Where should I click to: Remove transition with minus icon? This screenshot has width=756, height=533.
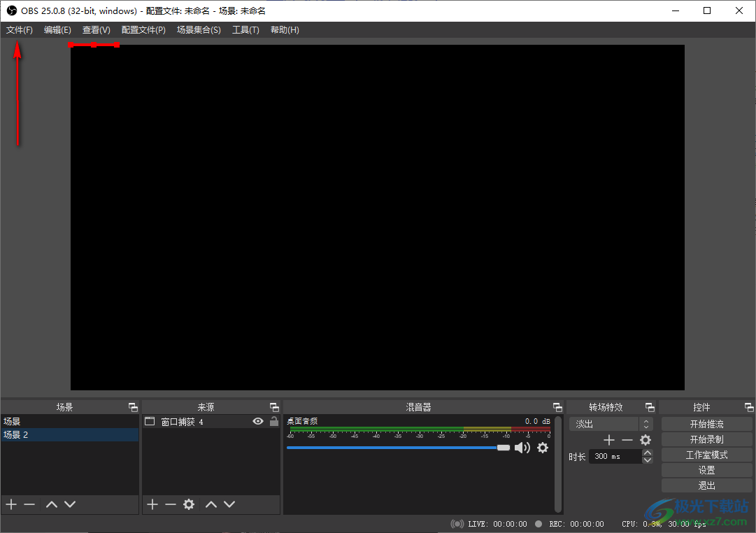coord(627,440)
